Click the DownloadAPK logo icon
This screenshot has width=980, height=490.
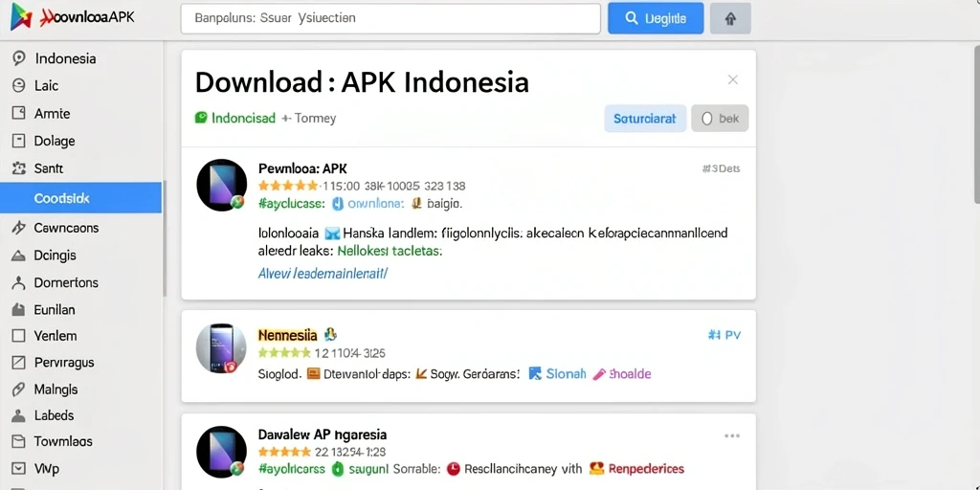pos(22,17)
